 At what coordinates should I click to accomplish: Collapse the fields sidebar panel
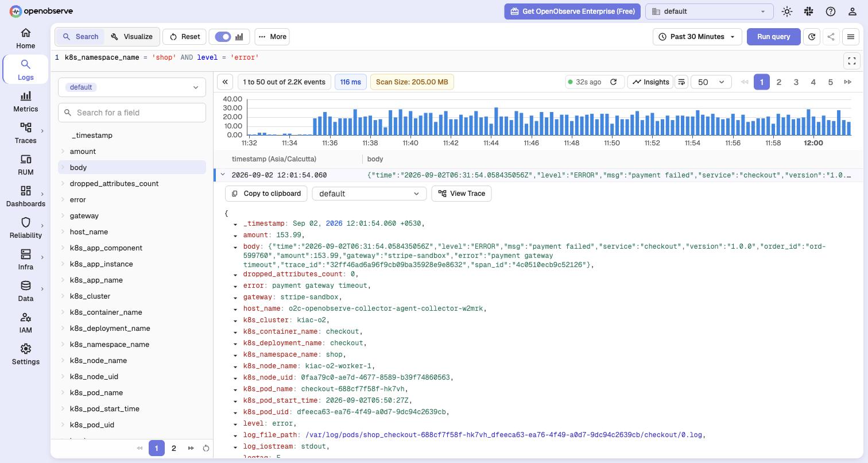[x=225, y=82]
